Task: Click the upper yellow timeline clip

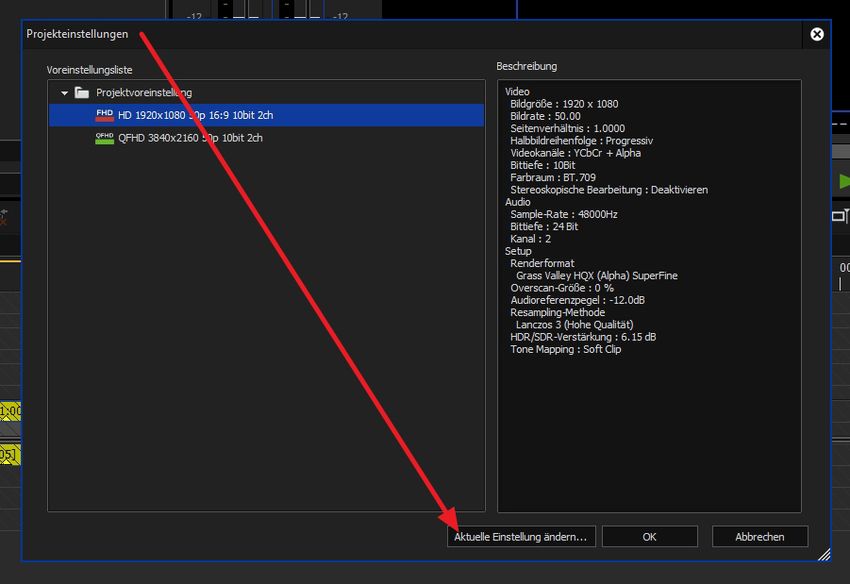Action: 10,411
